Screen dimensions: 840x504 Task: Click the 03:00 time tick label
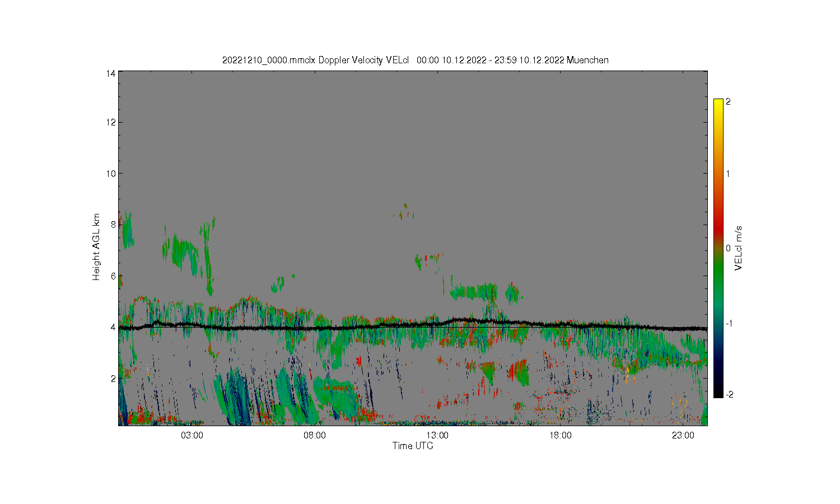[192, 436]
